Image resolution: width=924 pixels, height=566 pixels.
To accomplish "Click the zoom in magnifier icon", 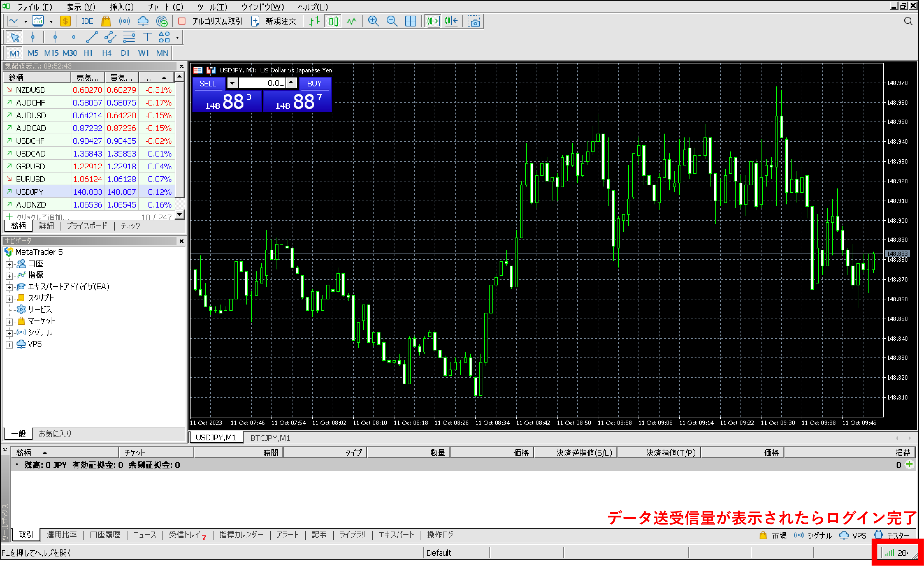I will tap(373, 21).
